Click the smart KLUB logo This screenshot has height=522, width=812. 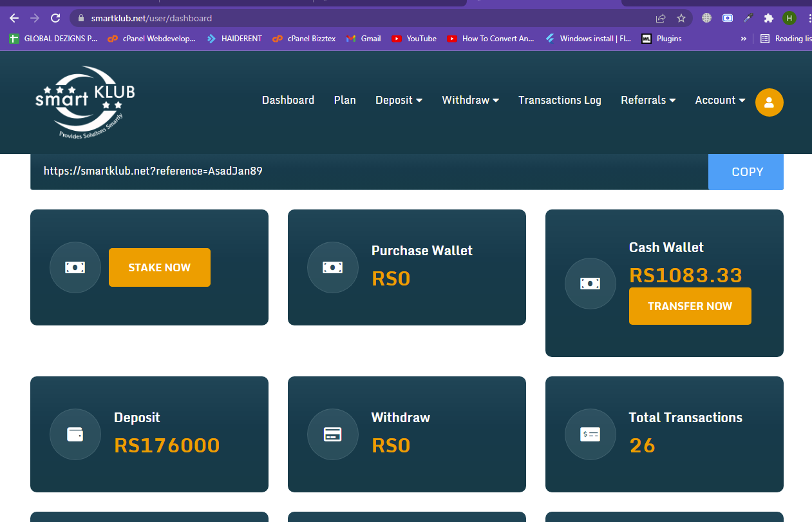tap(85, 102)
